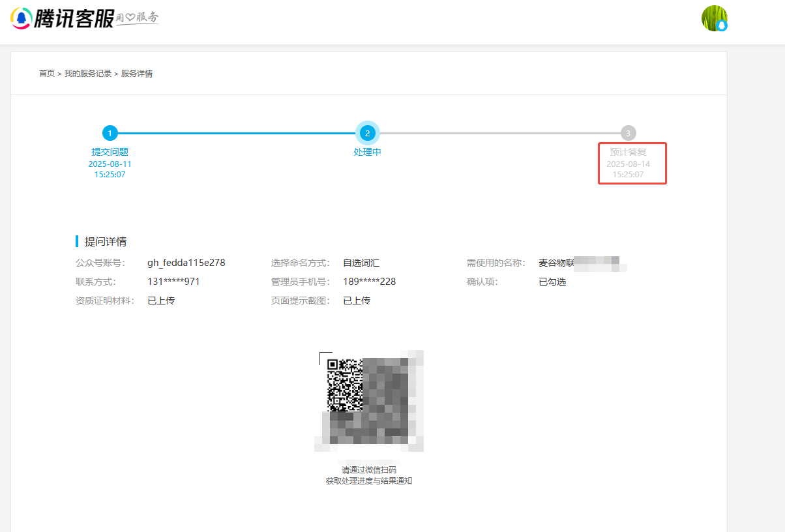Open 我的服务记录 breadcrumb link
Image resolution: width=785 pixels, height=532 pixels.
click(88, 74)
